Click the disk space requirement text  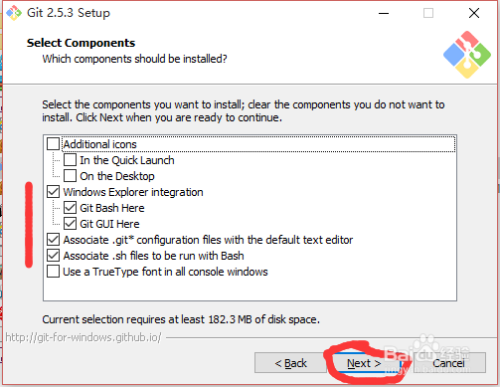(181, 319)
